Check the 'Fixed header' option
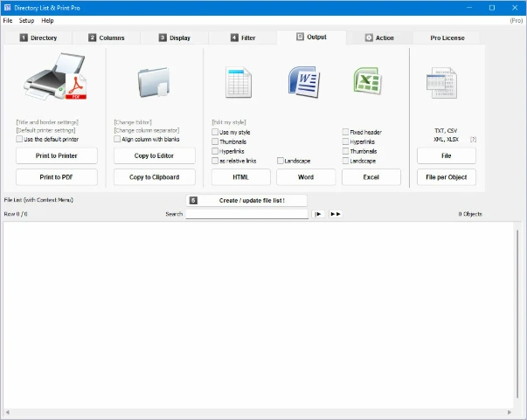Image resolution: width=527 pixels, height=420 pixels. click(346, 132)
